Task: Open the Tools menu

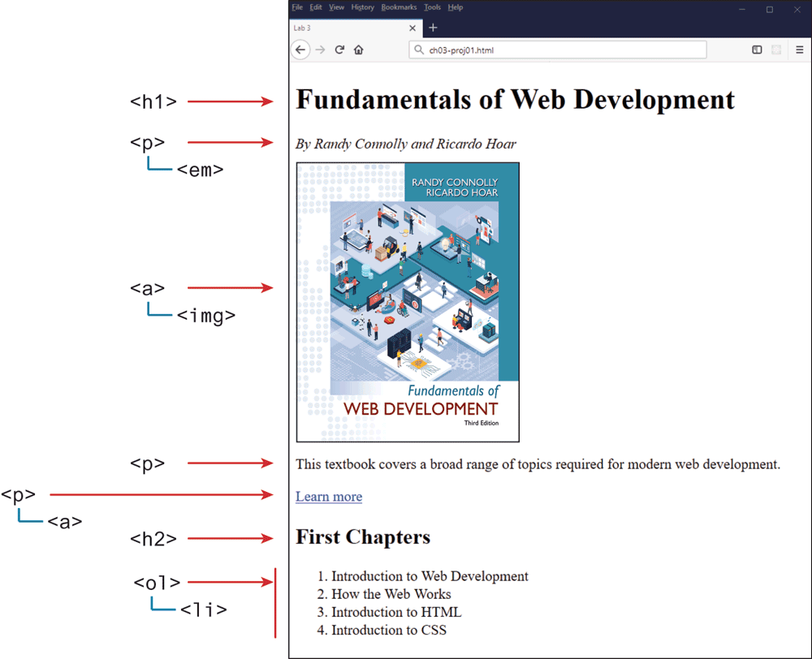Action: pyautogui.click(x=433, y=7)
